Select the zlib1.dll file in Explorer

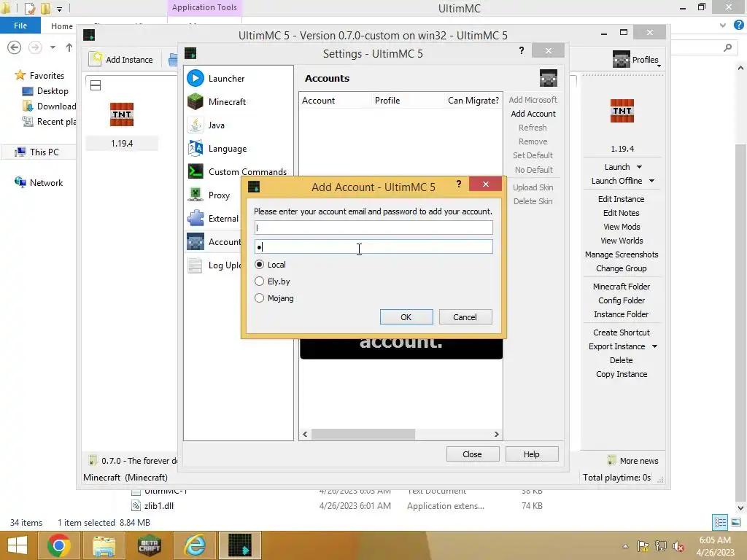(158, 506)
